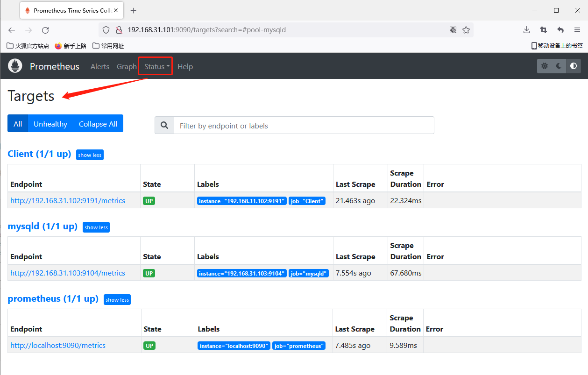Open the 192.168.31.103:9104 metrics endpoint link
Viewport: 588px width, 375px height.
(68, 273)
